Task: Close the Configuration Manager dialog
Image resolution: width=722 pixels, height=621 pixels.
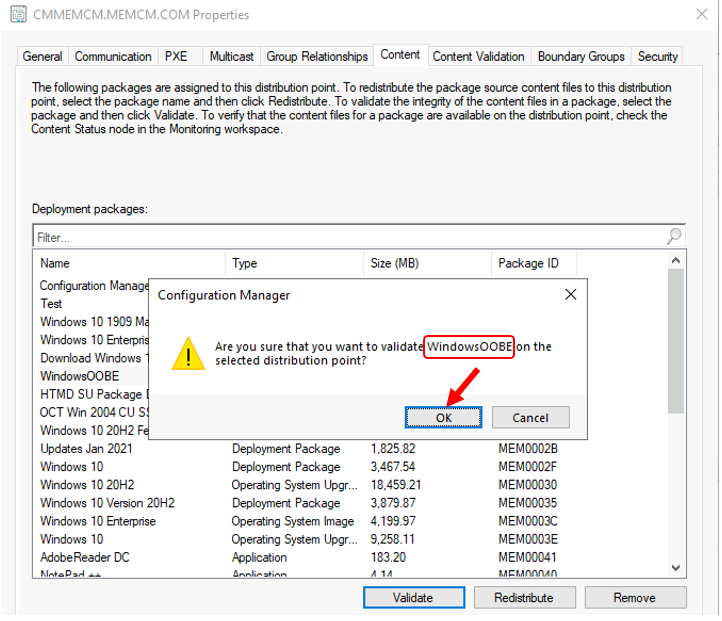Action: point(571,294)
